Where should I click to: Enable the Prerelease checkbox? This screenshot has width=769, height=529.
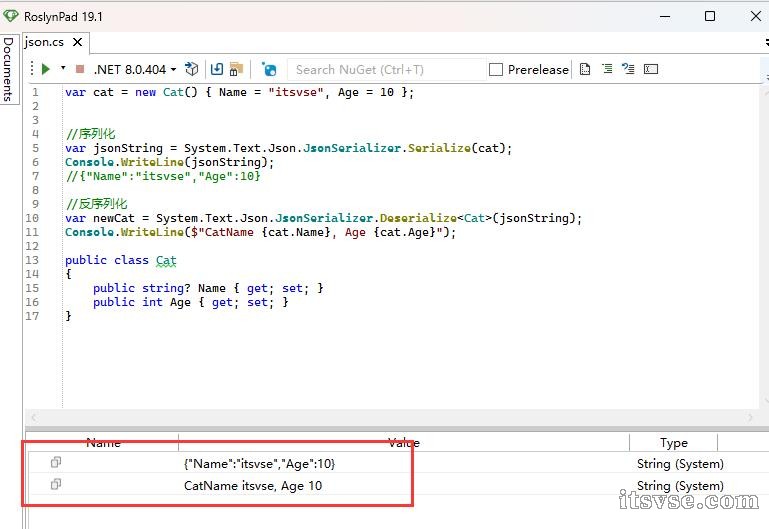coord(496,70)
